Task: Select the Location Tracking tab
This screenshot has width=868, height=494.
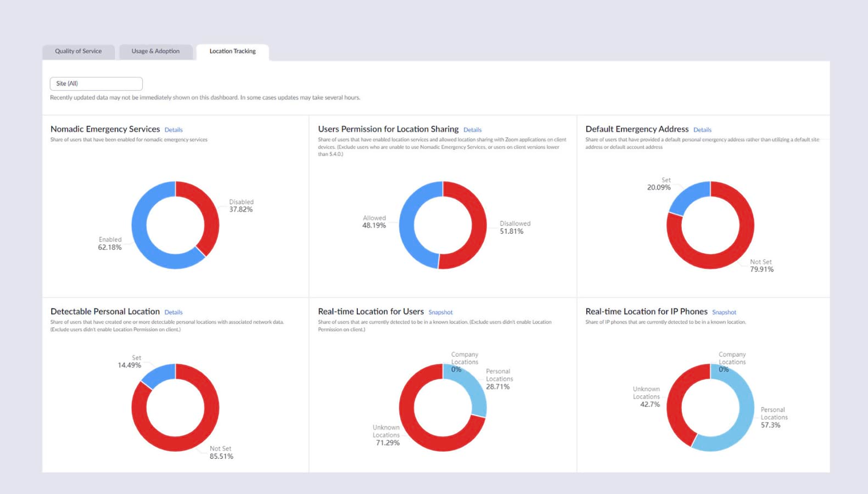Action: click(x=232, y=51)
